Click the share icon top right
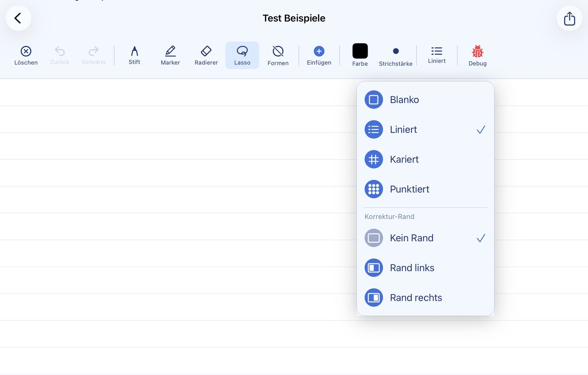588x375 pixels. click(x=569, y=18)
